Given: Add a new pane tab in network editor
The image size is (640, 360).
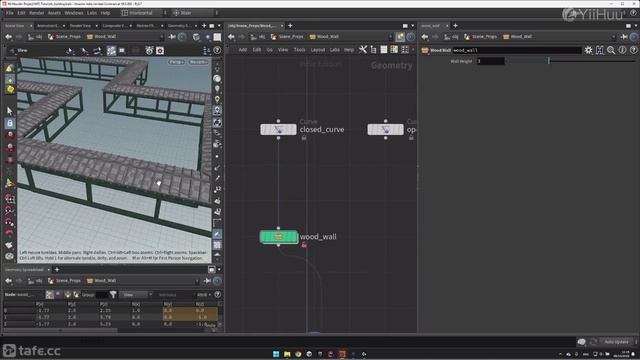Looking at the screenshot, I should click(x=290, y=26).
